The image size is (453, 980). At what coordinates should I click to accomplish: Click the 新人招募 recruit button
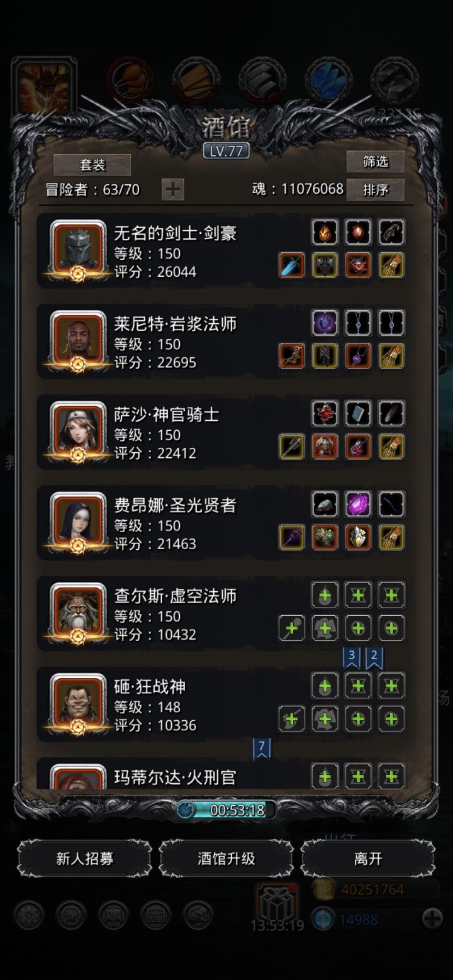(85, 859)
